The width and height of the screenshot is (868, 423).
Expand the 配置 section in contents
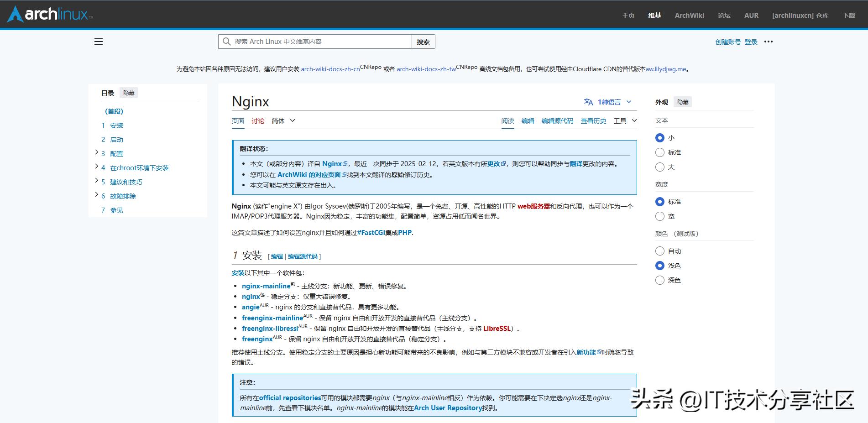tap(96, 152)
